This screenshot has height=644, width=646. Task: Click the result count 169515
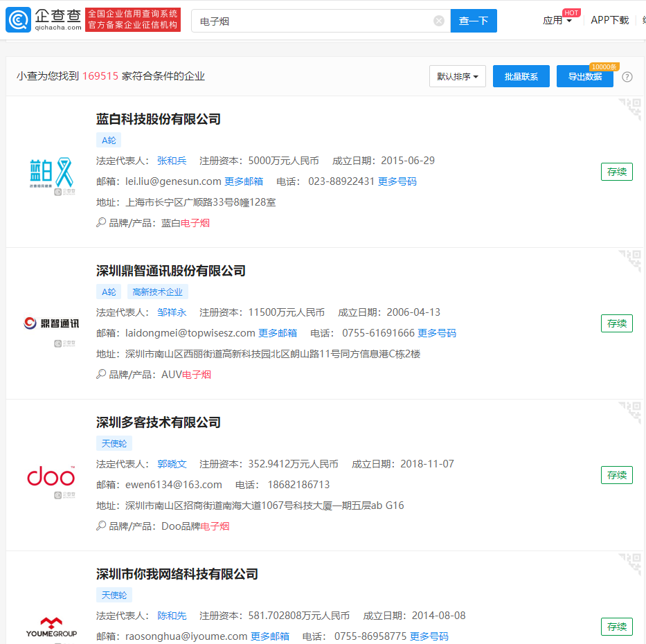100,76
